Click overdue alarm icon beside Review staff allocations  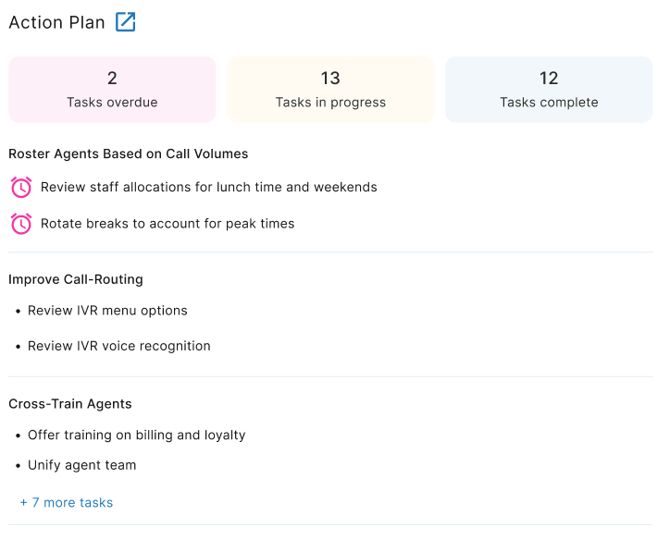point(21,187)
